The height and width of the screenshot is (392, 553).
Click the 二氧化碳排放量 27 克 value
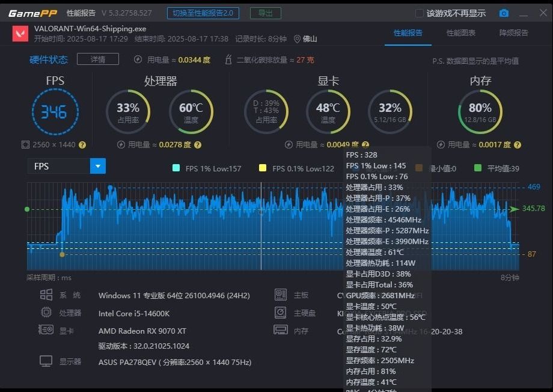pyautogui.click(x=305, y=60)
